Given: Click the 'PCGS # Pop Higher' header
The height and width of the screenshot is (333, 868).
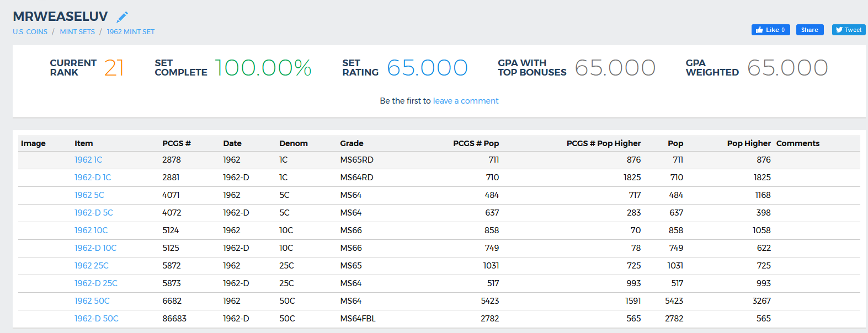Looking at the screenshot, I should pos(604,143).
